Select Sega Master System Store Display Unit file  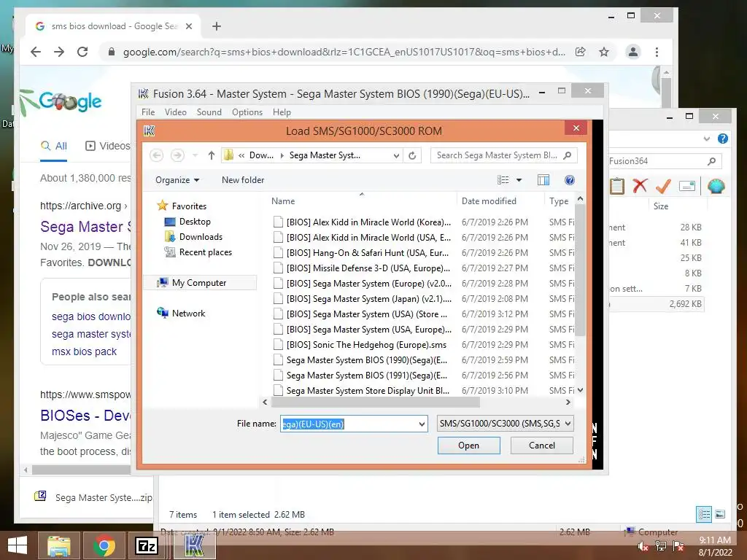tap(362, 391)
